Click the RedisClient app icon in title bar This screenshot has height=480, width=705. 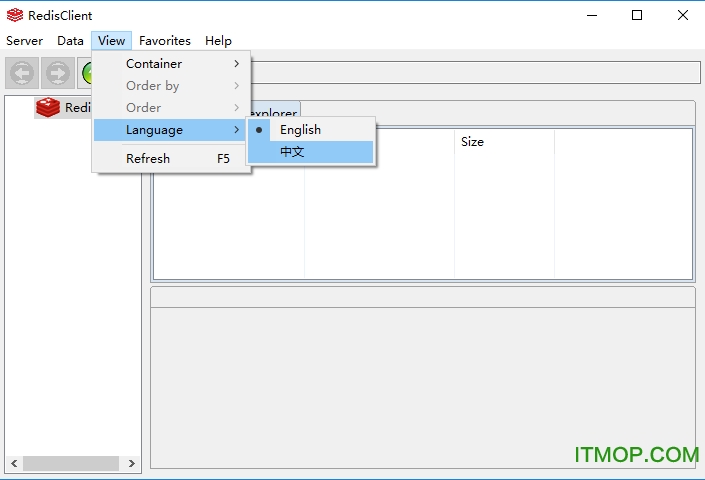coord(14,15)
